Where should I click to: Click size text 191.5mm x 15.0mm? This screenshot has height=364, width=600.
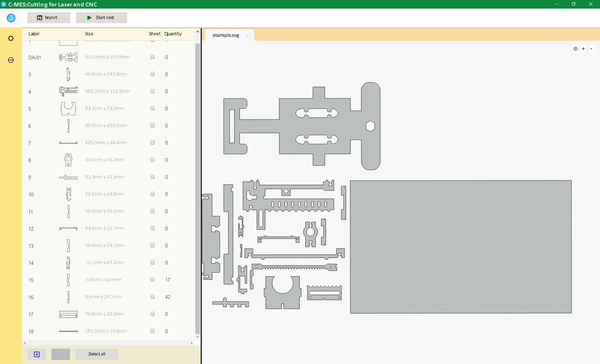(x=106, y=331)
